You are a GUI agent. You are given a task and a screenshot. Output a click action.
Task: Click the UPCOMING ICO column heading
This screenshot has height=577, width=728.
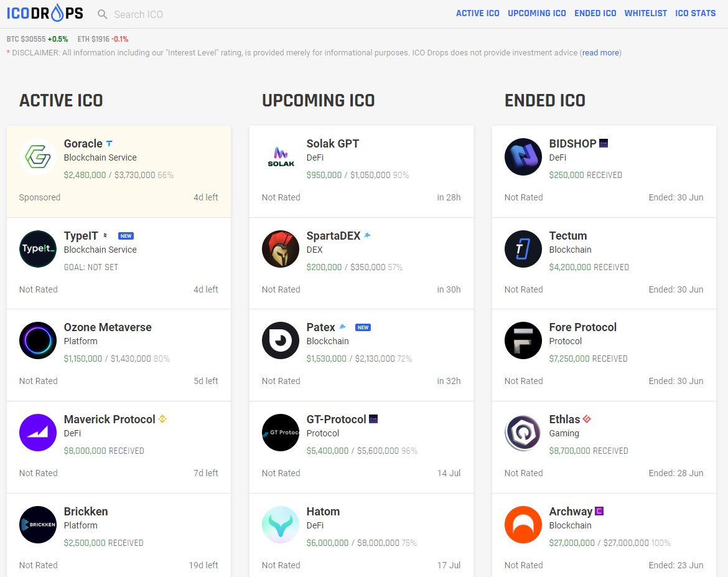pyautogui.click(x=318, y=100)
